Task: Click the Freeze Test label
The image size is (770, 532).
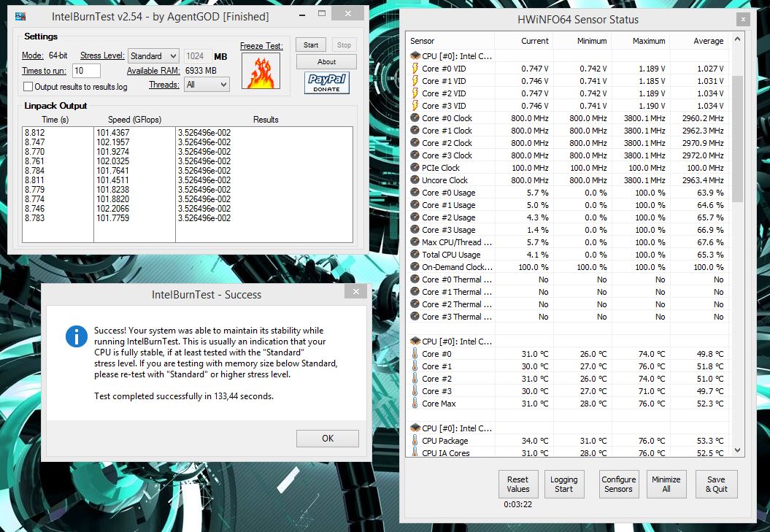Action: click(x=261, y=46)
